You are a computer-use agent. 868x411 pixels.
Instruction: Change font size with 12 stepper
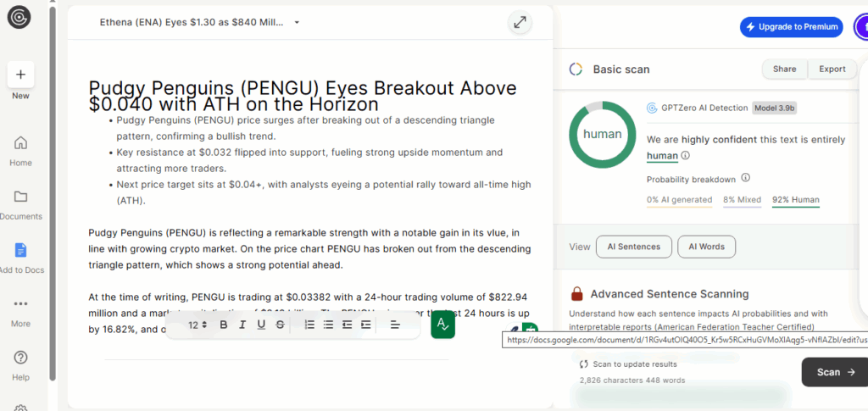pyautogui.click(x=198, y=325)
